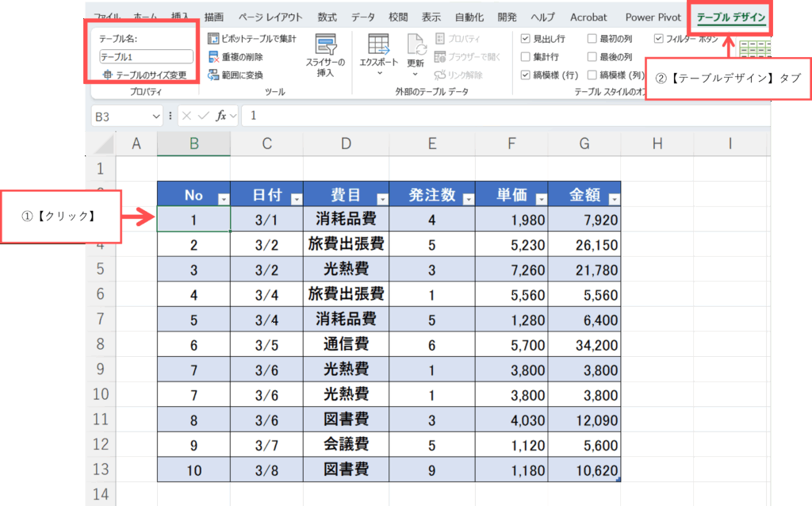Switch to the ページ レイアウト tab
This screenshot has width=812, height=506.
tap(270, 17)
